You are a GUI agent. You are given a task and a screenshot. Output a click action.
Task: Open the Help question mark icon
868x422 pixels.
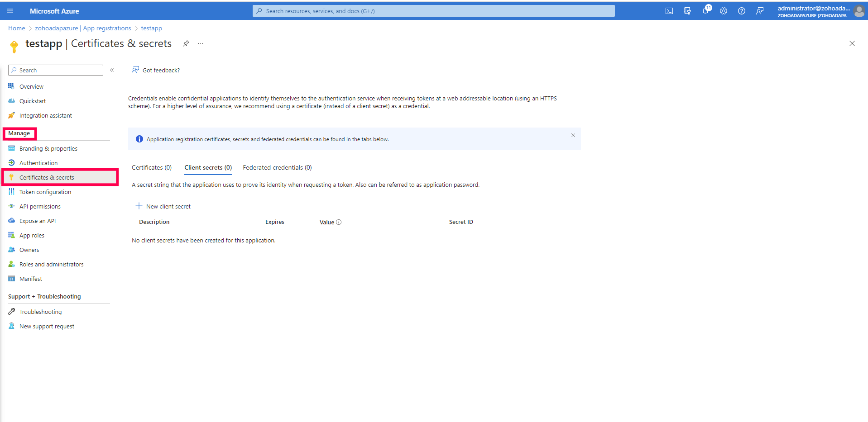742,11
